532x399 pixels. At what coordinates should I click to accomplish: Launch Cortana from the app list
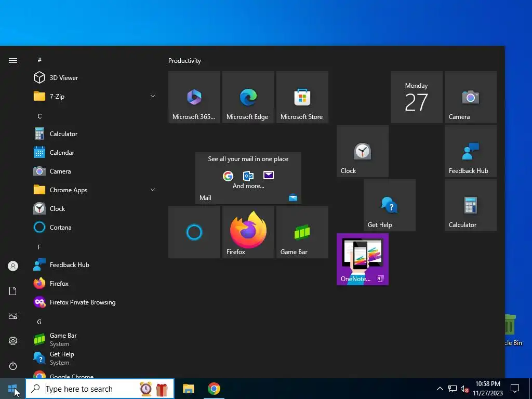[x=95, y=228]
